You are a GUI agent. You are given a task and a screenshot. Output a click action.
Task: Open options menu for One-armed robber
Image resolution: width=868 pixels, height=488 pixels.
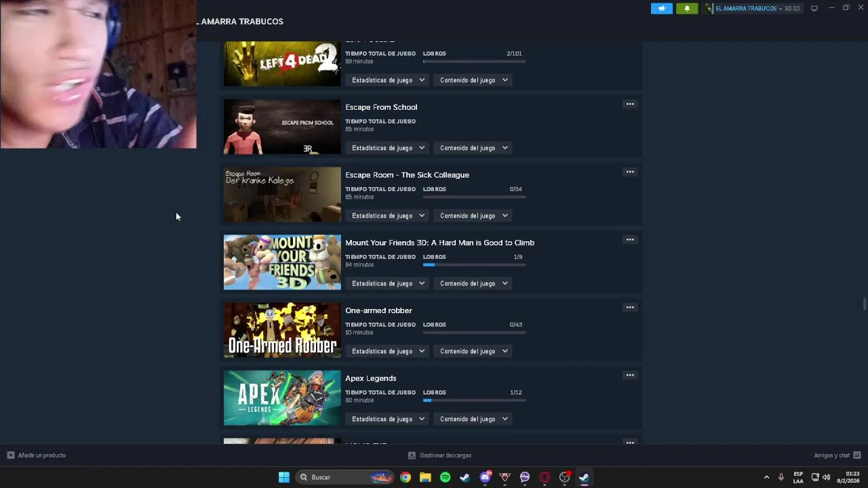tap(630, 307)
